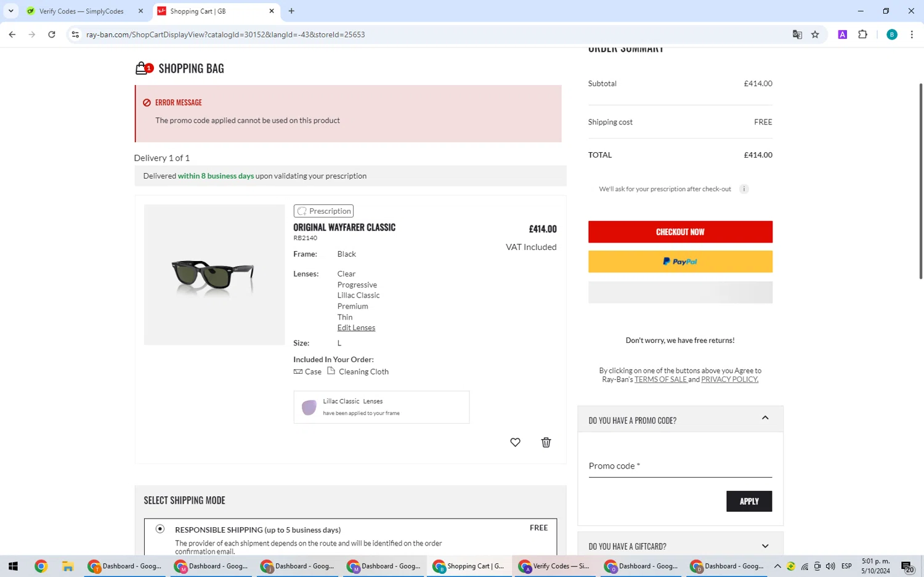Open the notification center icon

907,567
